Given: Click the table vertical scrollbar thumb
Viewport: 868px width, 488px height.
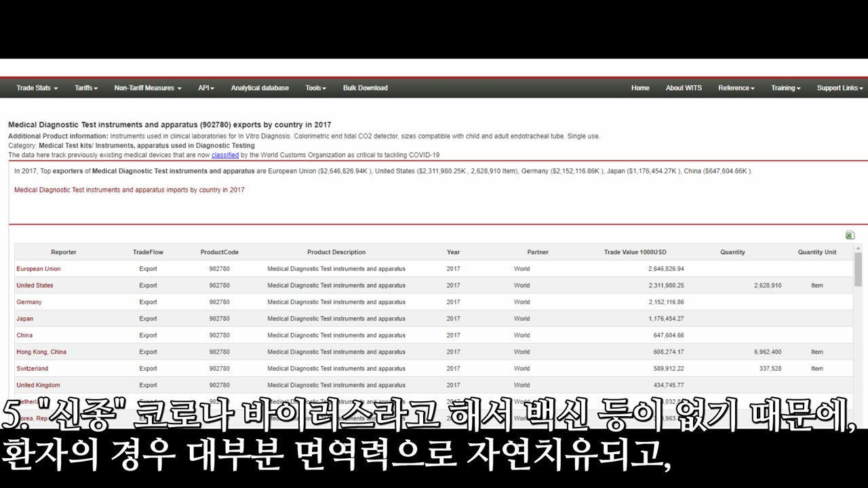Looking at the screenshot, I should point(859,270).
